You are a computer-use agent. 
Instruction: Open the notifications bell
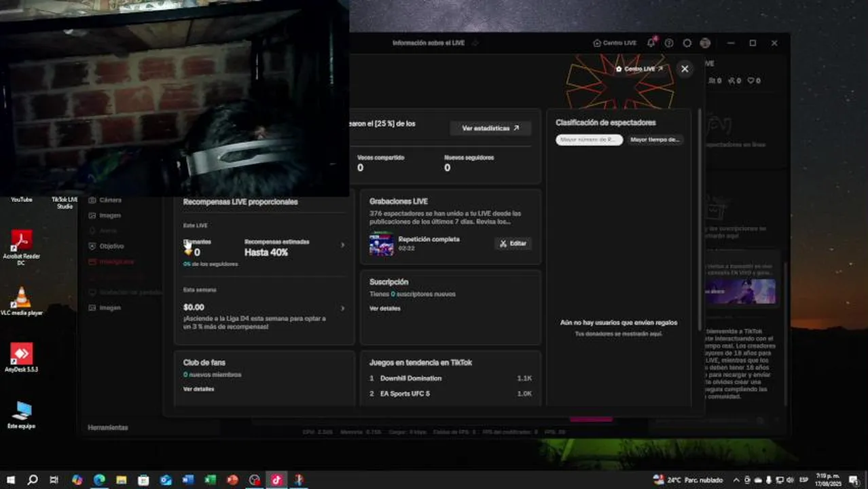click(651, 43)
